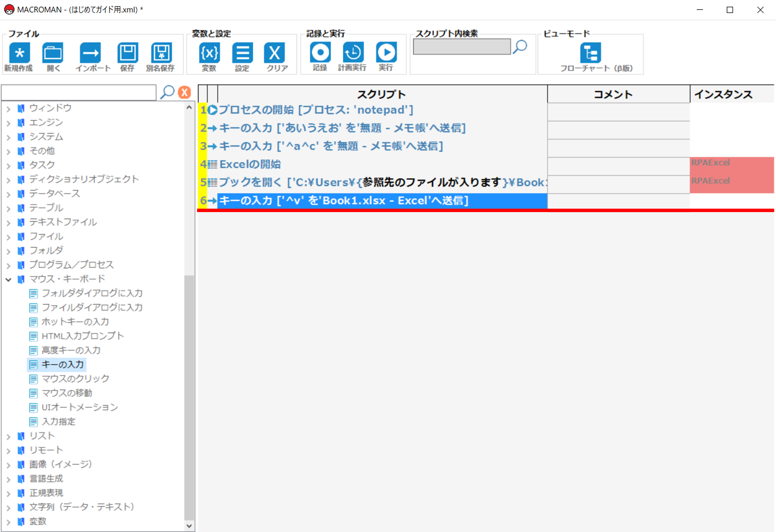The image size is (776, 532).
Task: Select フォルダダイアログに入力 command
Action: [92, 293]
